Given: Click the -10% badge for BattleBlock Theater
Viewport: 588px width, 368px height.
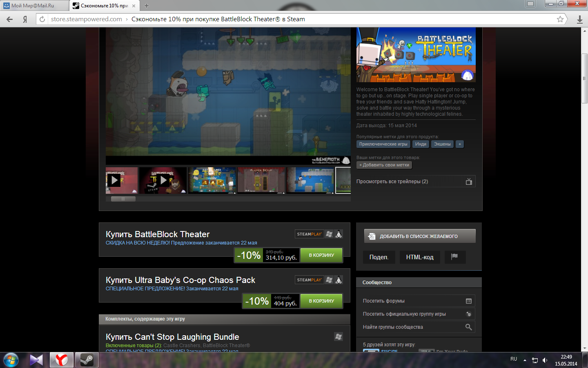Looking at the screenshot, I should point(249,255).
